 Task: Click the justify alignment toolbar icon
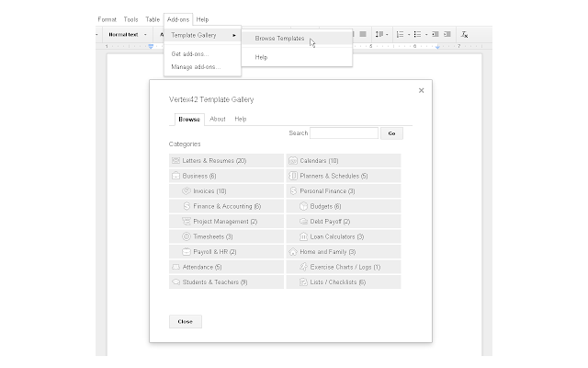click(363, 34)
